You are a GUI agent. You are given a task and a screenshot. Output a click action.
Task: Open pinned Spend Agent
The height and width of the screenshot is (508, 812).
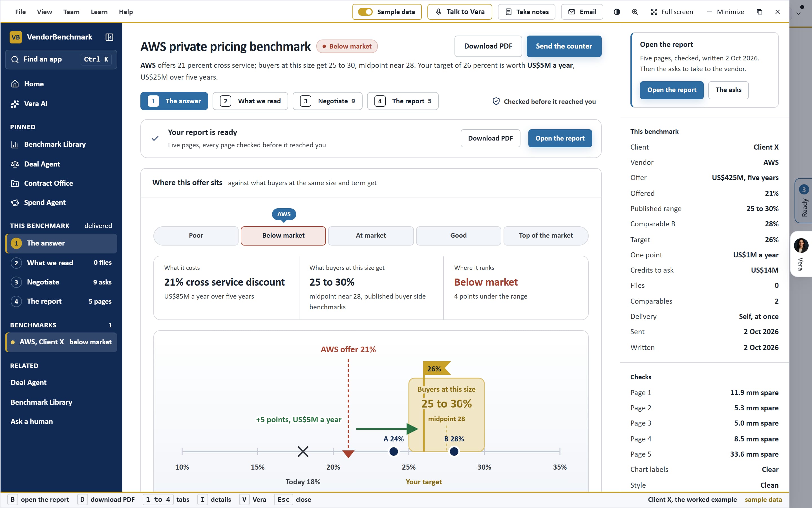(61, 202)
